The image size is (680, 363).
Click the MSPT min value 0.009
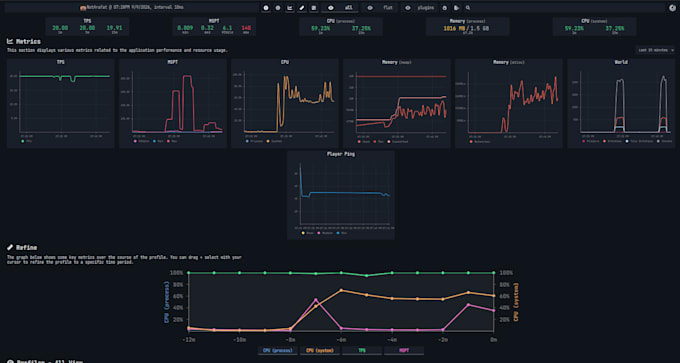point(184,28)
